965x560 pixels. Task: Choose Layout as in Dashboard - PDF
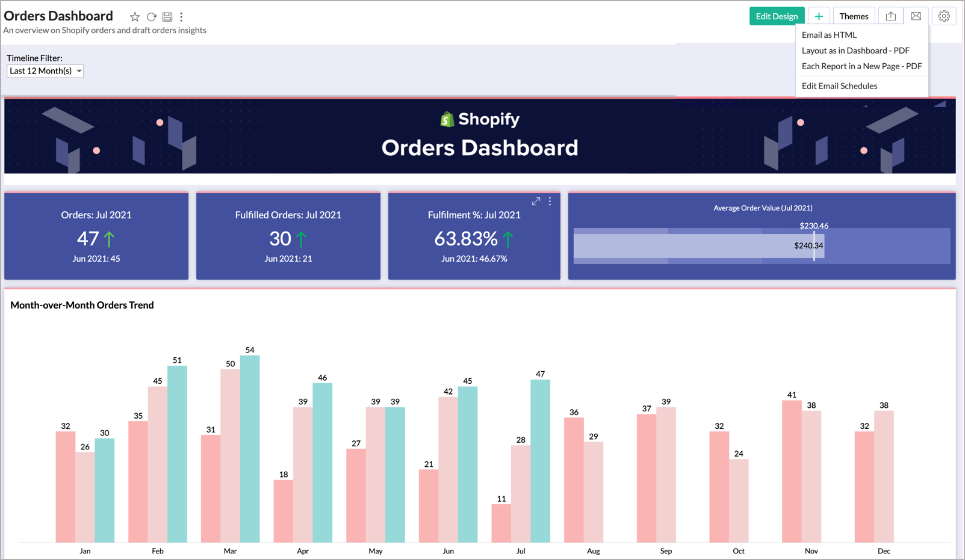coord(855,51)
